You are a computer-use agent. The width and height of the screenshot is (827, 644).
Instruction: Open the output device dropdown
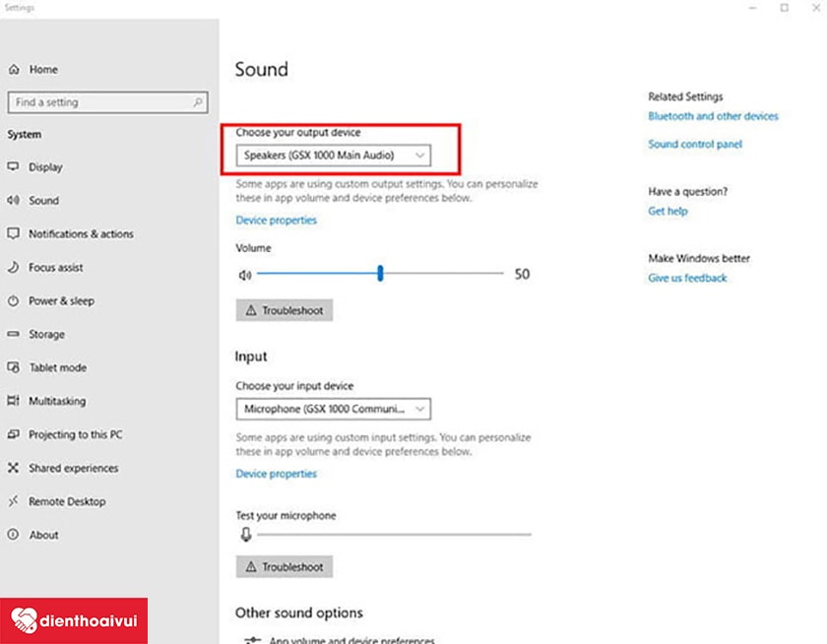(333, 156)
